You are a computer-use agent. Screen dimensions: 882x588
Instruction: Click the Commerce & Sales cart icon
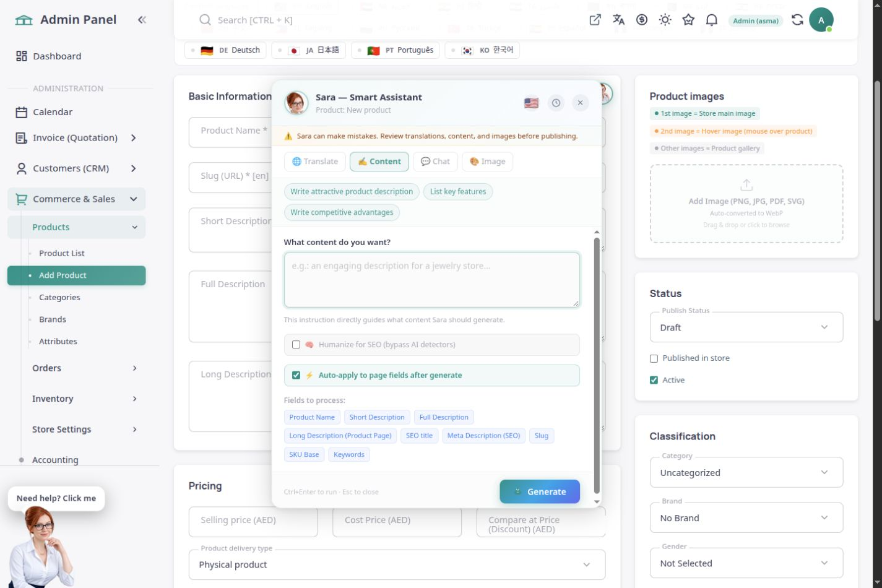click(x=22, y=199)
